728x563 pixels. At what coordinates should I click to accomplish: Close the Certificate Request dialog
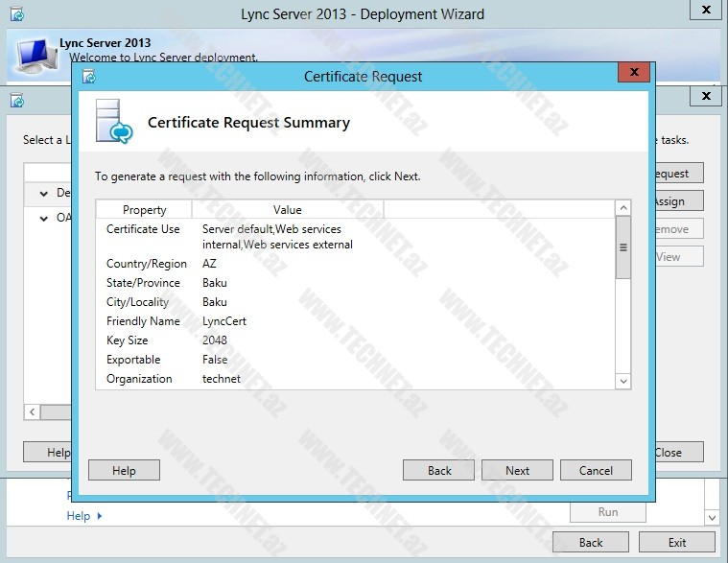point(633,74)
